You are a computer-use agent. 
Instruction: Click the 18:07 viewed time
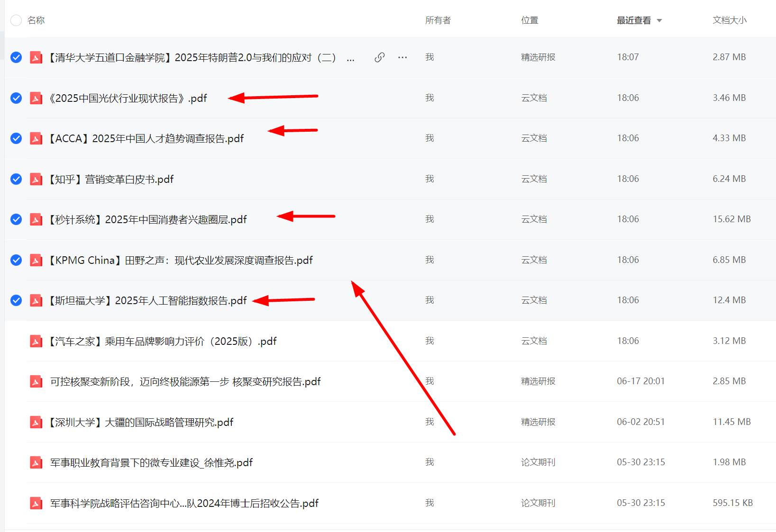pos(628,57)
